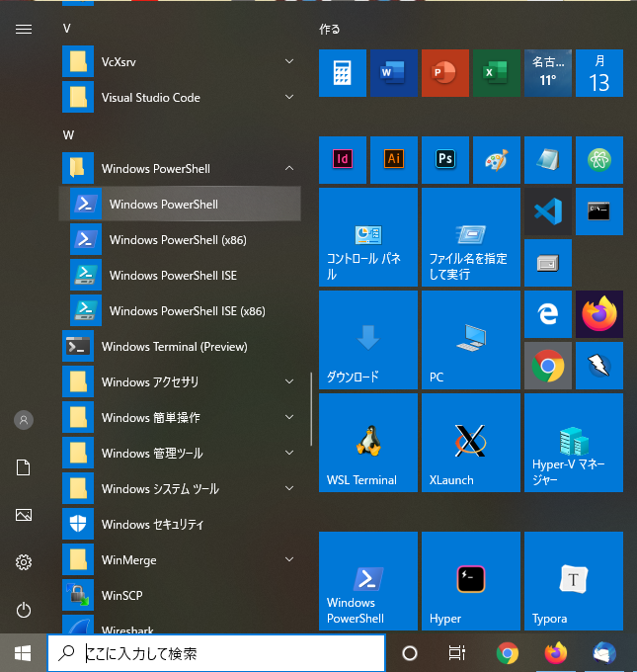637x672 pixels.
Task: Launch Word from its tile
Action: click(394, 73)
